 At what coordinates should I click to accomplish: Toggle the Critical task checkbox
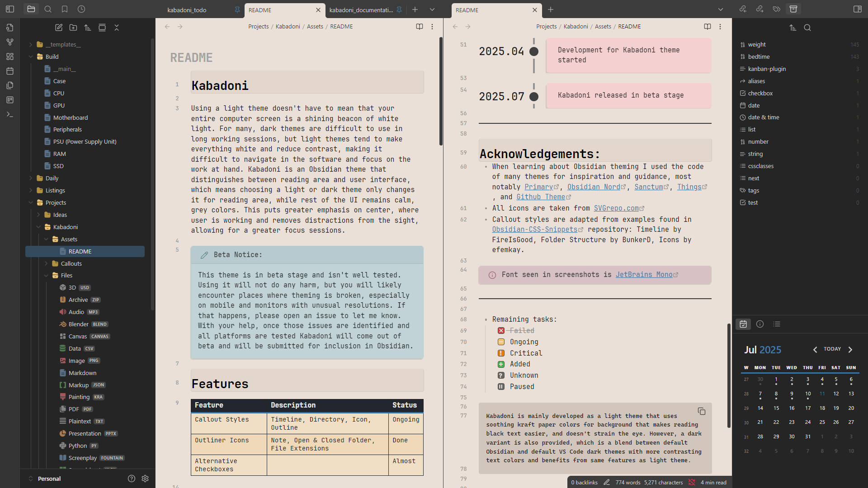tap(501, 353)
